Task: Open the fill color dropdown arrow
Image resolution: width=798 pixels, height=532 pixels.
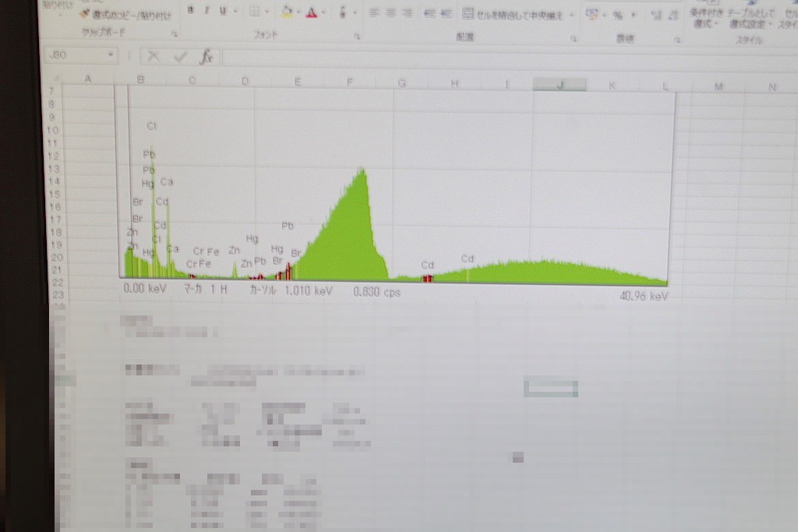Action: pyautogui.click(x=298, y=12)
